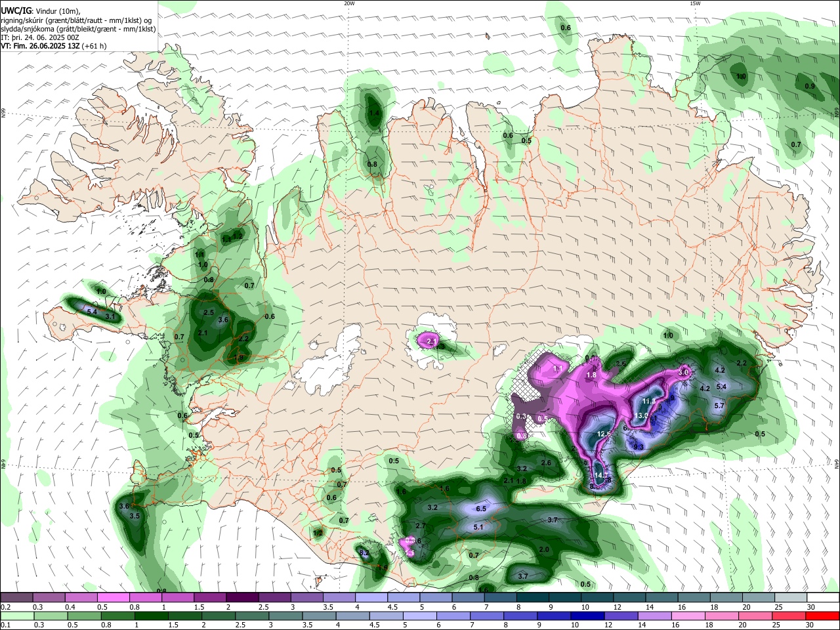Select the 20 pink swatch, bottom legend row

coord(755,616)
